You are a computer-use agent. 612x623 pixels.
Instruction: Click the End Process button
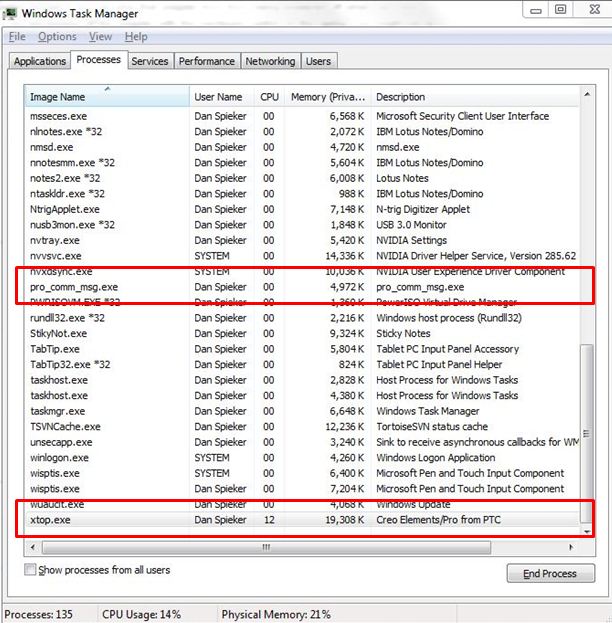point(550,573)
